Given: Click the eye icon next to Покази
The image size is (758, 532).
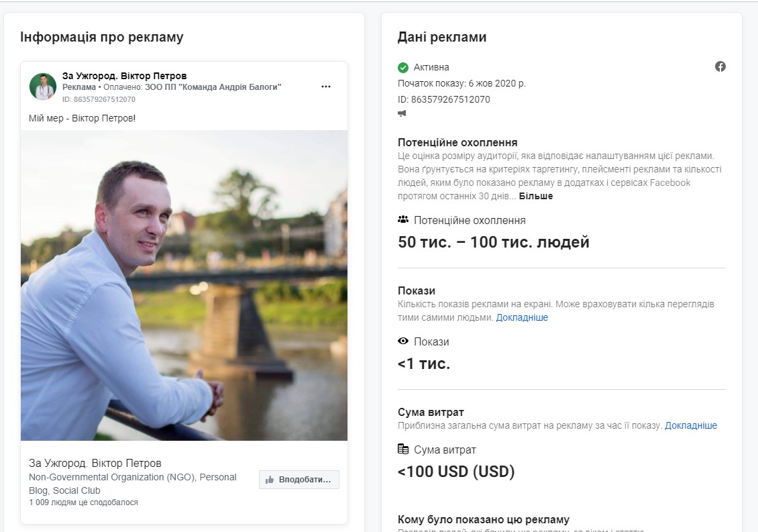Looking at the screenshot, I should click(402, 341).
